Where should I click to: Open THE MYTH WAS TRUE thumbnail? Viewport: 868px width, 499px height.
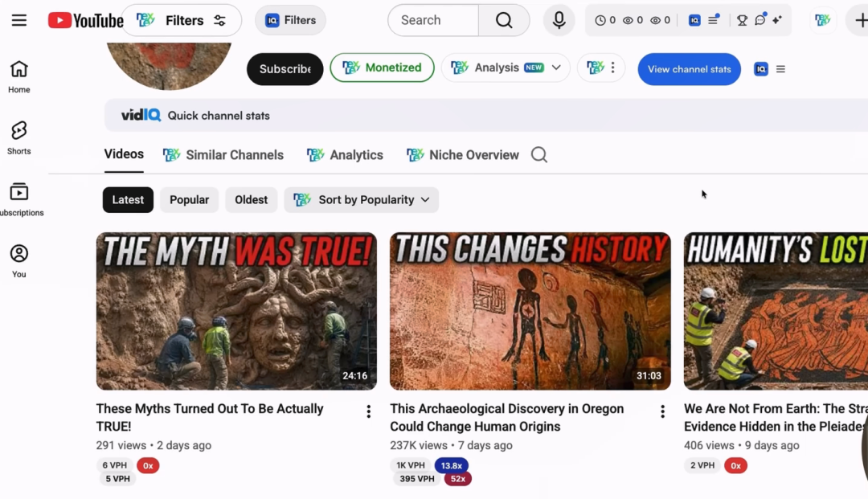tap(236, 311)
